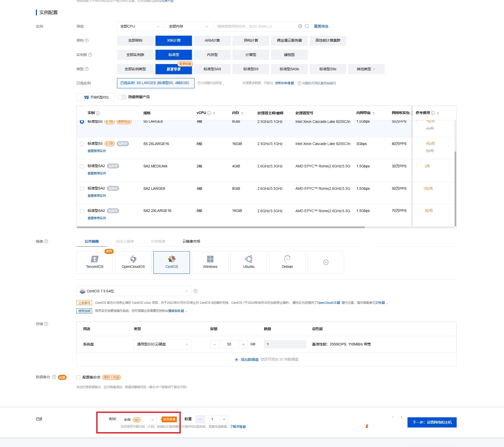Select the CentOS image tile
This screenshot has height=447, width=504.
(x=172, y=262)
